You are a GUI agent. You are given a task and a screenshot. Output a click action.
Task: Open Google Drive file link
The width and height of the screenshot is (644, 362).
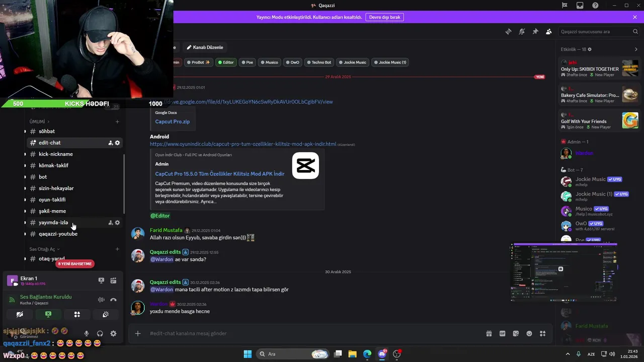tap(242, 102)
